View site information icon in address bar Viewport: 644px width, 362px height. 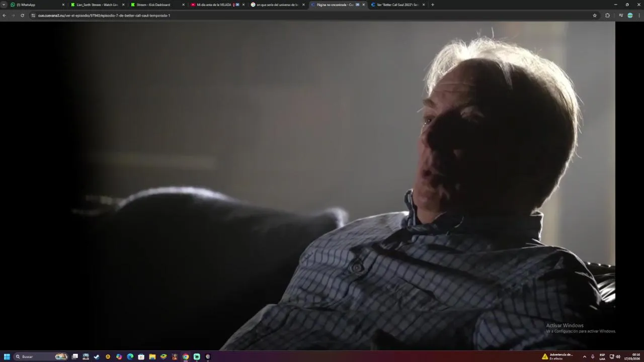pos(33,16)
